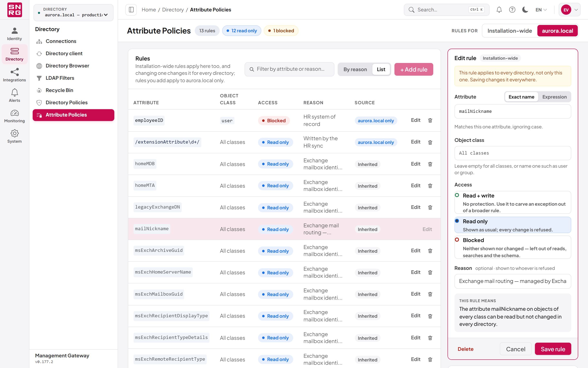The height and width of the screenshot is (368, 588).
Task: Click the global Search field
Action: (x=446, y=10)
